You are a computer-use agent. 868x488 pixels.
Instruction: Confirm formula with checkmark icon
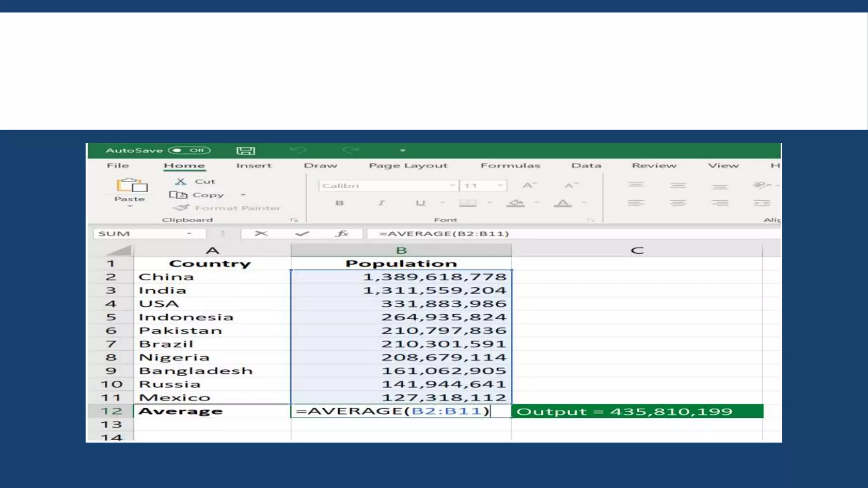coord(302,233)
